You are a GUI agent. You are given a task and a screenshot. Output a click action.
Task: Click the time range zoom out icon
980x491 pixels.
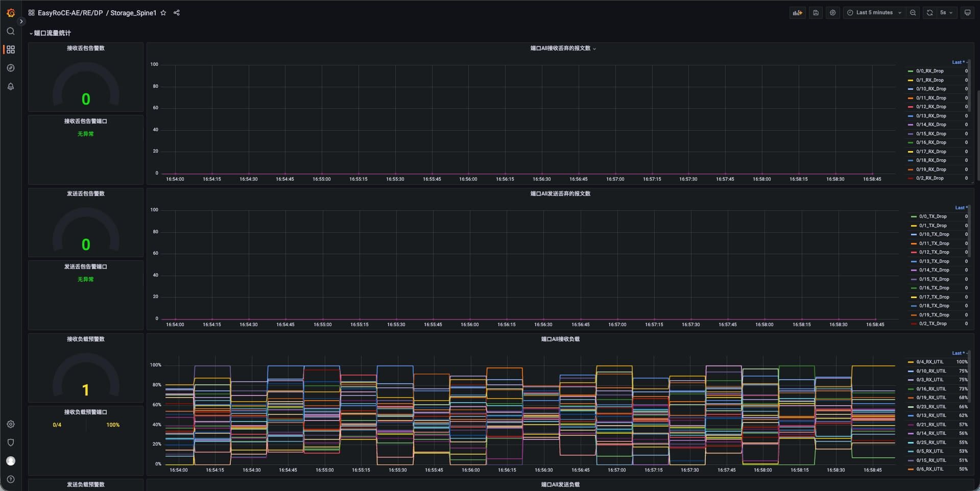pos(913,13)
